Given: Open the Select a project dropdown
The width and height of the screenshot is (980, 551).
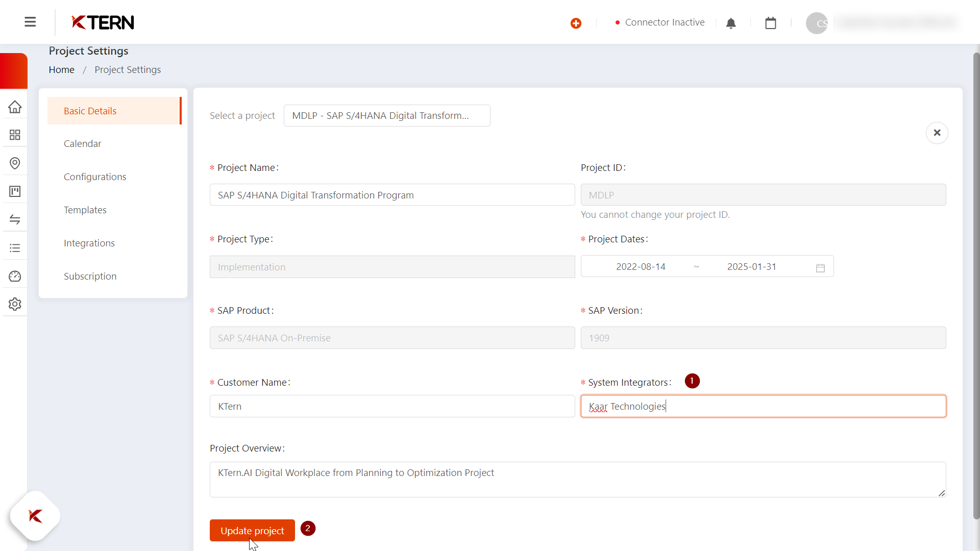Looking at the screenshot, I should (x=387, y=115).
